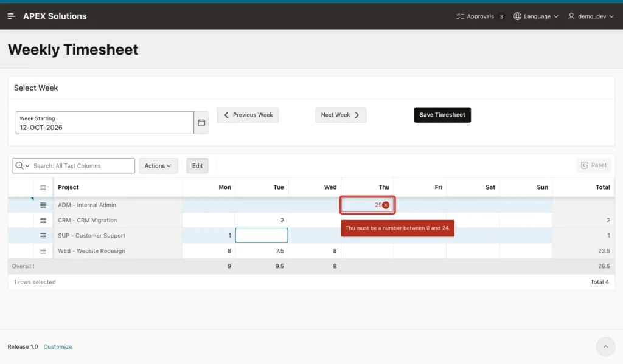Open the Week Starting calendar picker
This screenshot has width=623, height=364.
pos(201,123)
